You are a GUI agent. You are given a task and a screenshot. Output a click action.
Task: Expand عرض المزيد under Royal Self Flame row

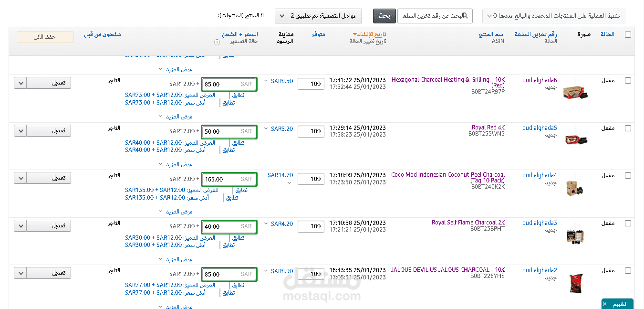(176, 259)
